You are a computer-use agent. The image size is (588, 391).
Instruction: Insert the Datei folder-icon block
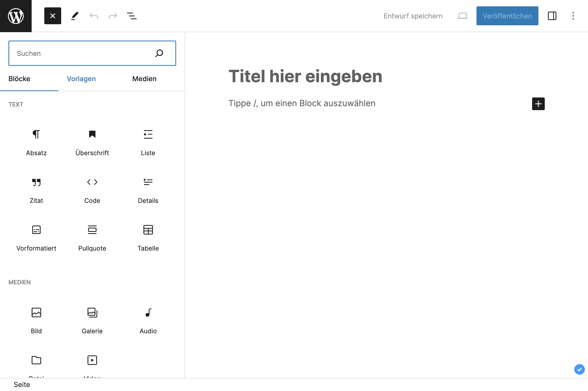click(36, 362)
